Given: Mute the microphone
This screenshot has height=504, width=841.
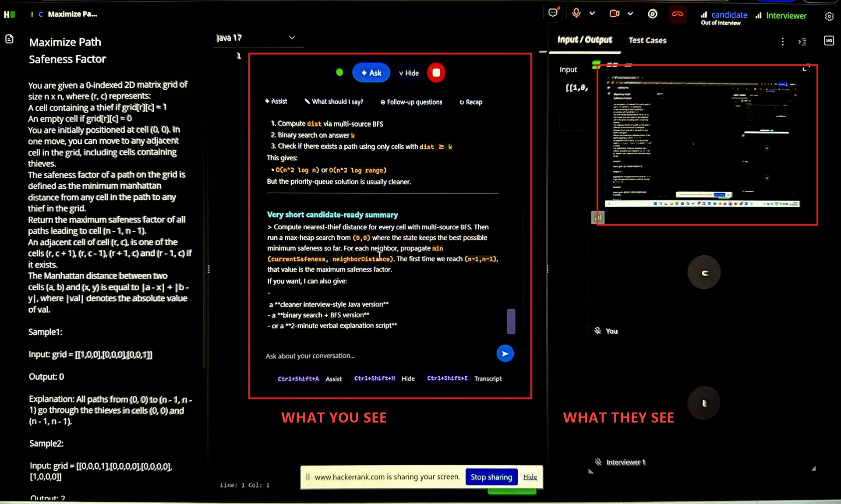Looking at the screenshot, I should click(576, 14).
